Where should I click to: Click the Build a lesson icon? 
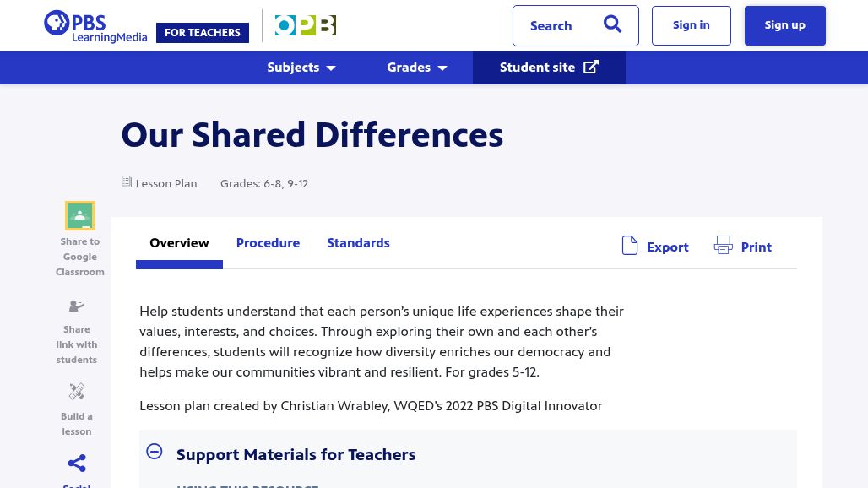77,392
